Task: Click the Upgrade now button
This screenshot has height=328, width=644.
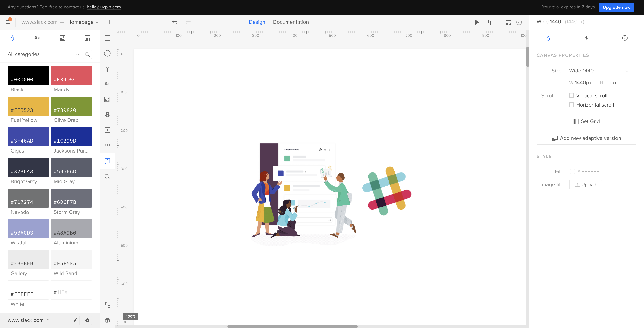Action: (616, 7)
